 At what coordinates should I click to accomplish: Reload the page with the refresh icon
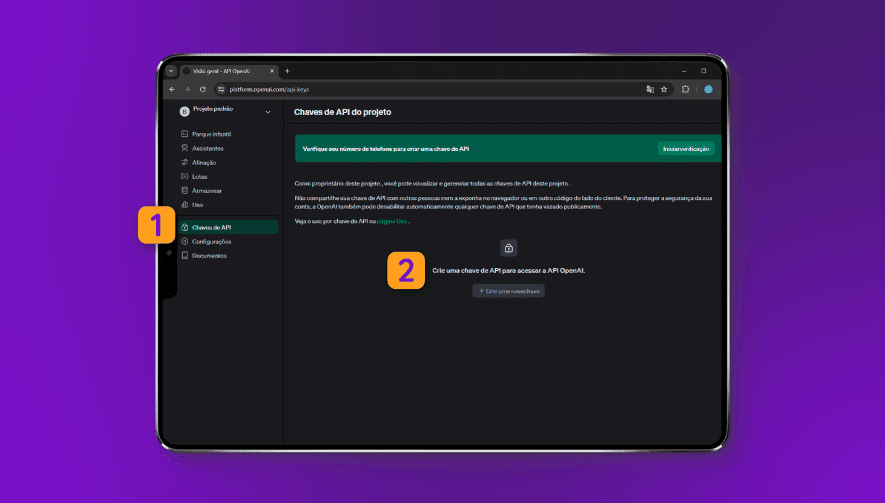click(203, 89)
